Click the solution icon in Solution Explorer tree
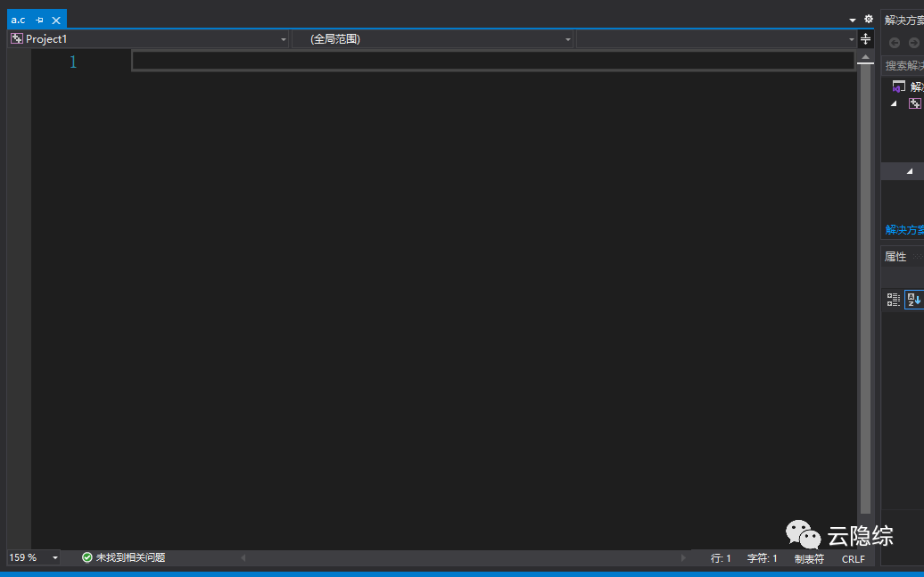 pyautogui.click(x=898, y=86)
